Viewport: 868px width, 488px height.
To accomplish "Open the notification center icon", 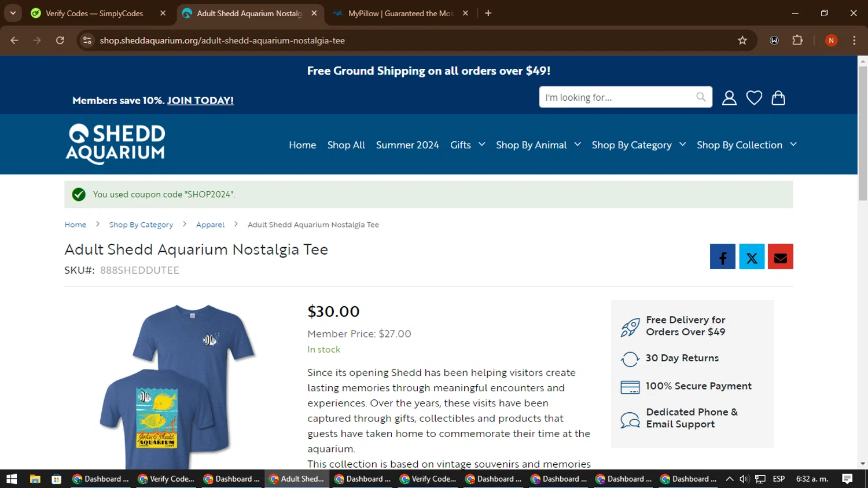I will pyautogui.click(x=847, y=479).
